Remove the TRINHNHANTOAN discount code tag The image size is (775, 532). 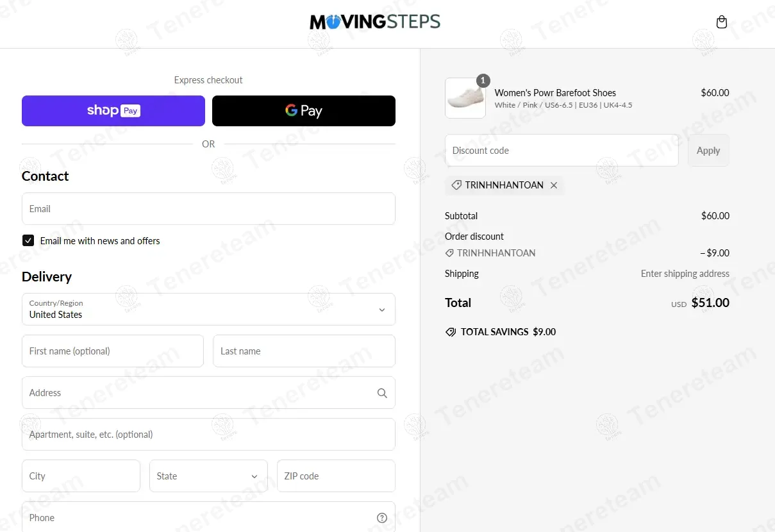coord(554,185)
